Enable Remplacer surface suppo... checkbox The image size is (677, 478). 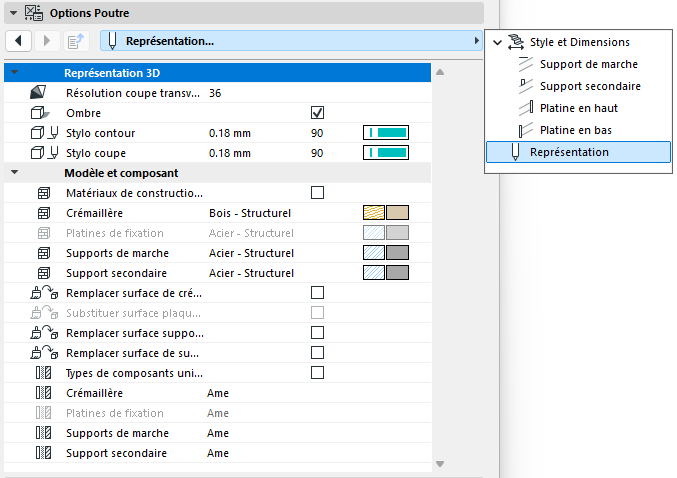317,332
